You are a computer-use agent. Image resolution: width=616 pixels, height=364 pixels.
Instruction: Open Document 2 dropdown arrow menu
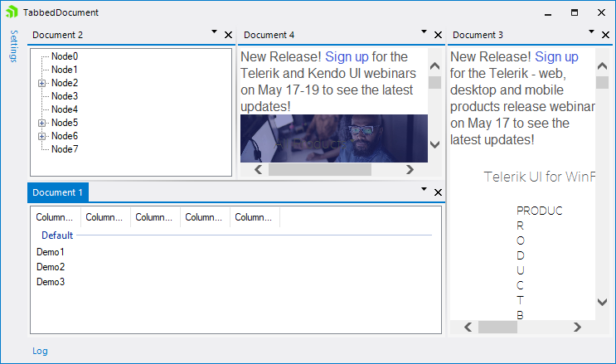click(214, 32)
